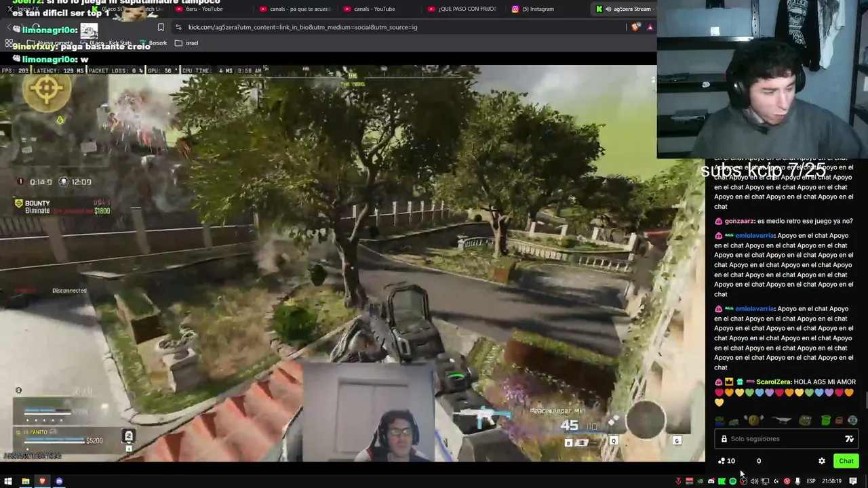Select the ag5zera Stream Kick tab

click(624, 9)
